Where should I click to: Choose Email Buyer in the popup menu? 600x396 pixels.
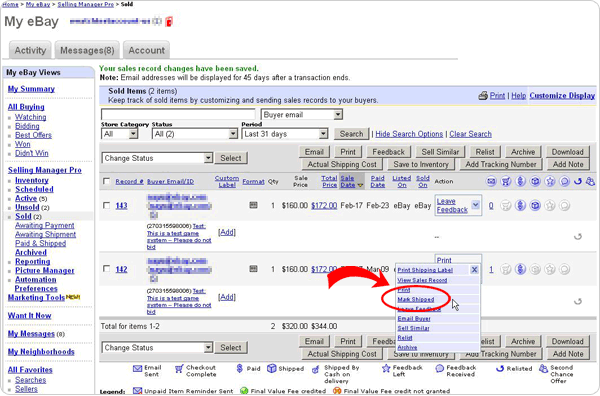(x=414, y=318)
